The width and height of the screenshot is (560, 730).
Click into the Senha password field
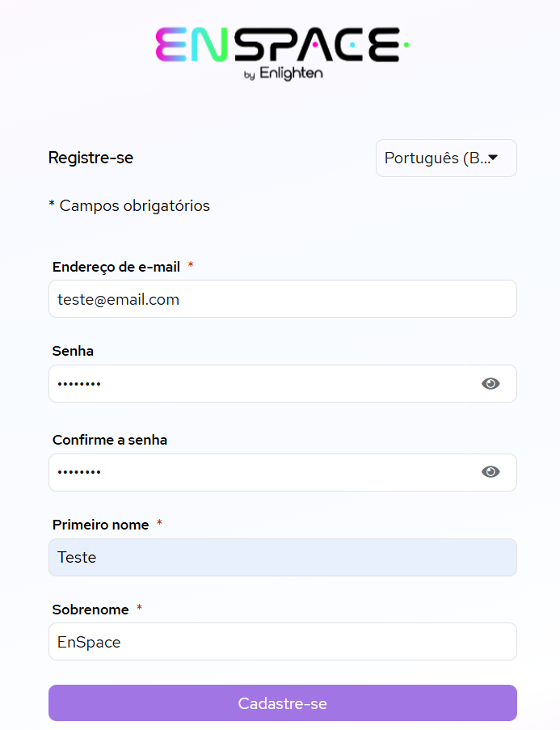(257, 384)
